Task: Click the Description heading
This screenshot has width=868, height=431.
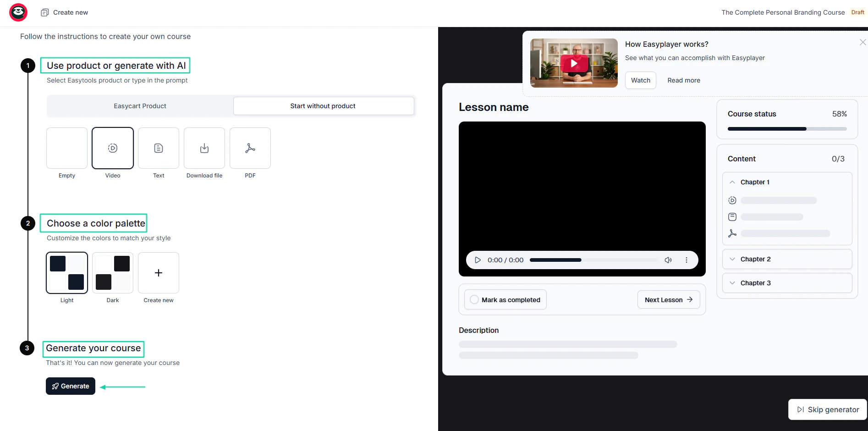Action: click(x=479, y=330)
